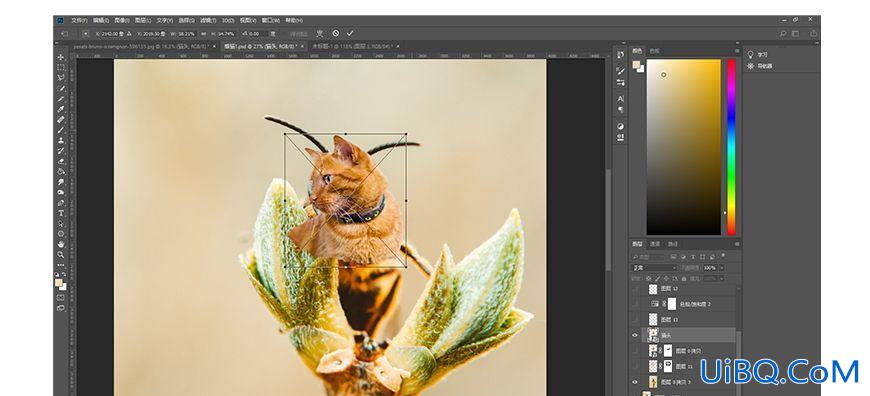The height and width of the screenshot is (396, 870).
Task: Select the Horizontal Type tool
Action: (x=61, y=213)
